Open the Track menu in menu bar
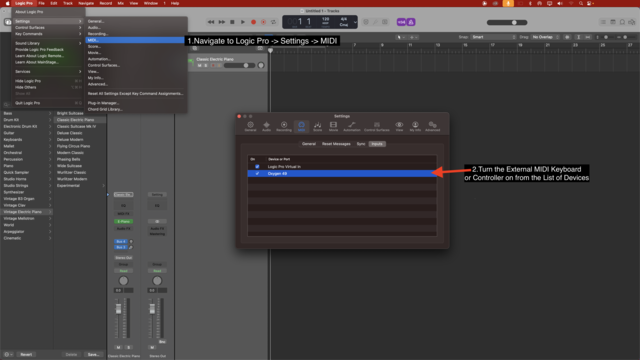The width and height of the screenshot is (640, 360). tap(68, 3)
